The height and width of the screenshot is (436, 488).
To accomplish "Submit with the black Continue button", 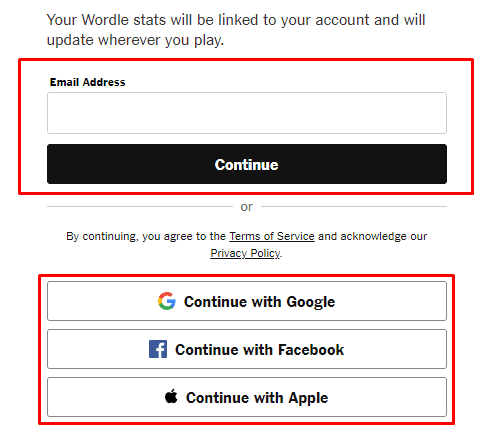I will point(247,164).
